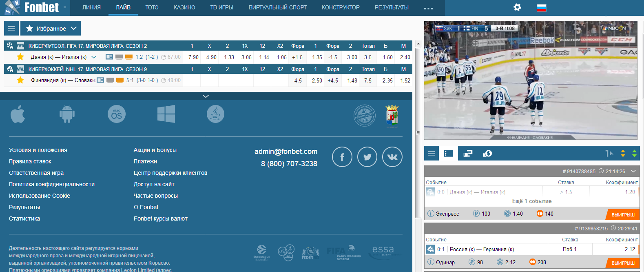Click the Finland–Slovakia hockey video stream

point(531,80)
